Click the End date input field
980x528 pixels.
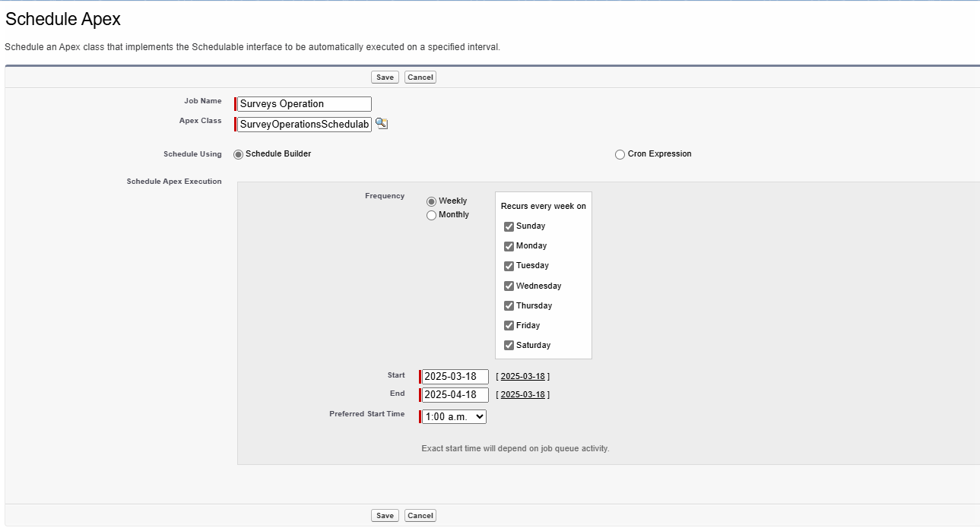tap(455, 394)
